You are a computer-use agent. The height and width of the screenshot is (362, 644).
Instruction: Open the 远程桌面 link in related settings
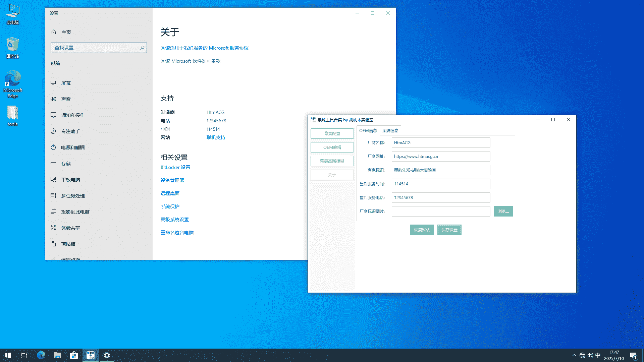click(x=170, y=193)
